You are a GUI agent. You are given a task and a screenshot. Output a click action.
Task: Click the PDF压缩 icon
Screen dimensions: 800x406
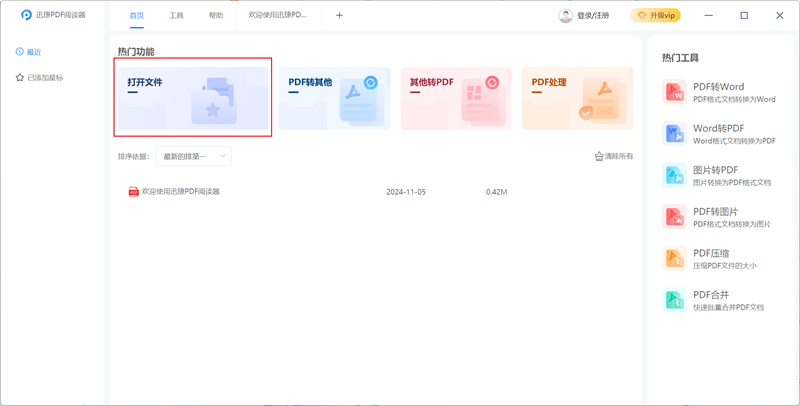(674, 259)
